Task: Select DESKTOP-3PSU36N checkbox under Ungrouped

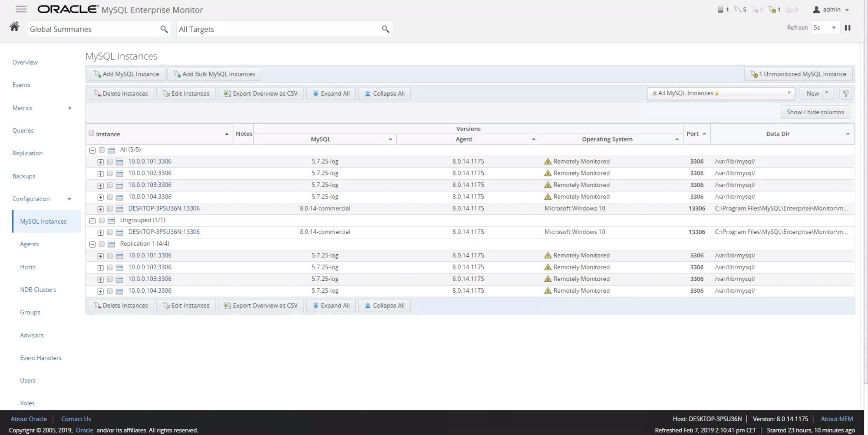Action: 110,232
